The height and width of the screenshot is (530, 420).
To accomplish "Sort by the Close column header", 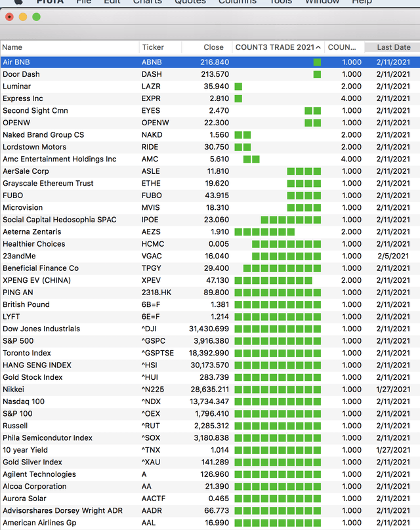I will [213, 47].
